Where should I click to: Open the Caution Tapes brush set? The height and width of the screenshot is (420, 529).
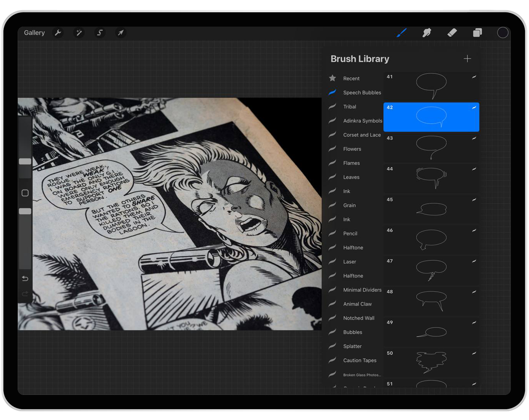pyautogui.click(x=360, y=360)
